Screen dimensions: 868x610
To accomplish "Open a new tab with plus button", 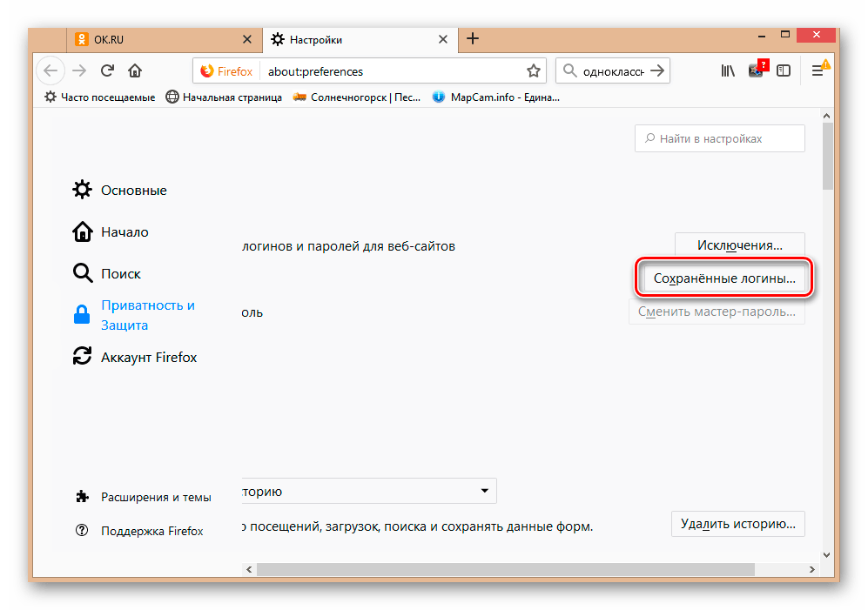I will (x=473, y=39).
